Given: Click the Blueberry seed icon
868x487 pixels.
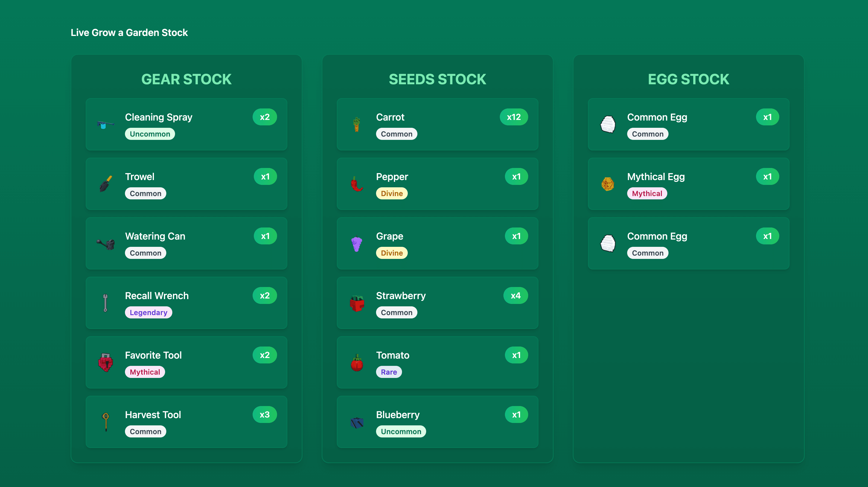Looking at the screenshot, I should point(357,422).
